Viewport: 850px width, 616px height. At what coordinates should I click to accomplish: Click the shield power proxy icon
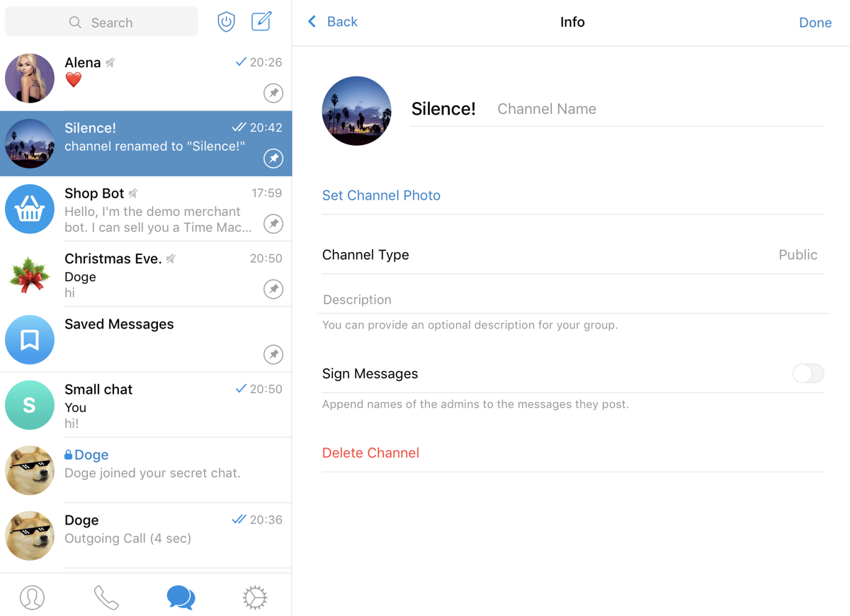[x=226, y=22]
